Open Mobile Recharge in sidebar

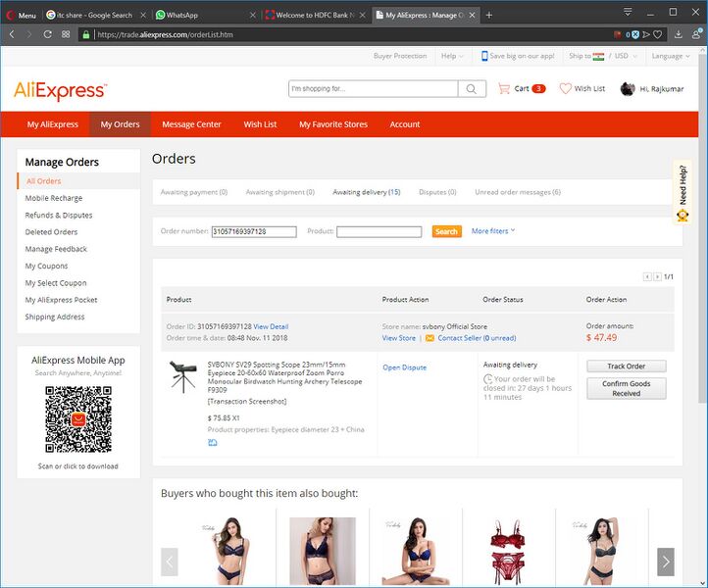click(x=54, y=198)
